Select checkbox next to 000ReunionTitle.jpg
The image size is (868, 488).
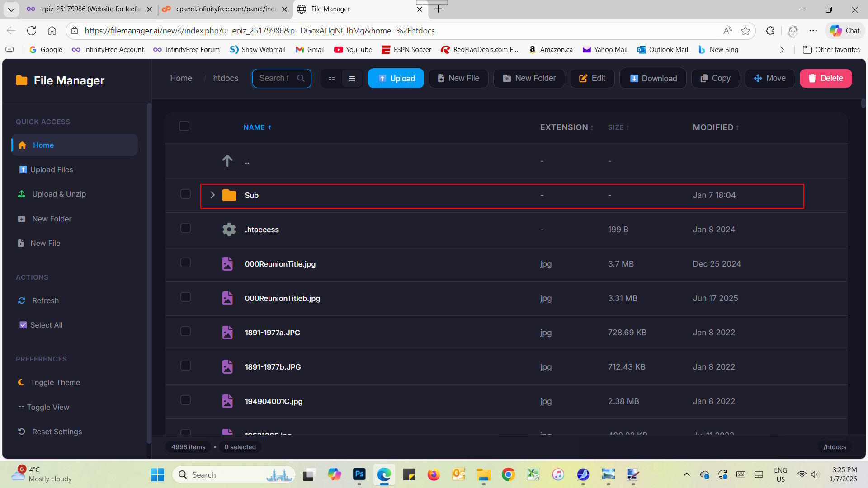coord(185,263)
